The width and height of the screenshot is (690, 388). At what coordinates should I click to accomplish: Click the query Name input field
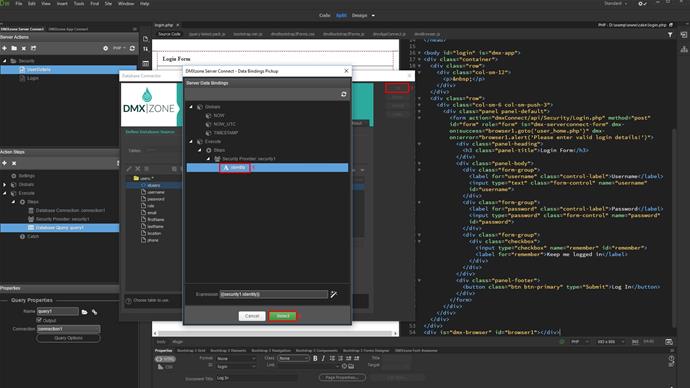coord(58,311)
